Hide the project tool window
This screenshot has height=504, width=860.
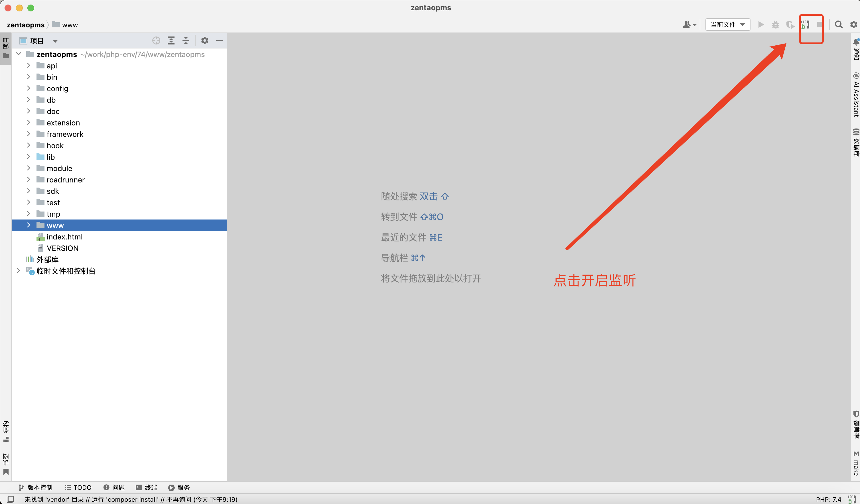(220, 40)
